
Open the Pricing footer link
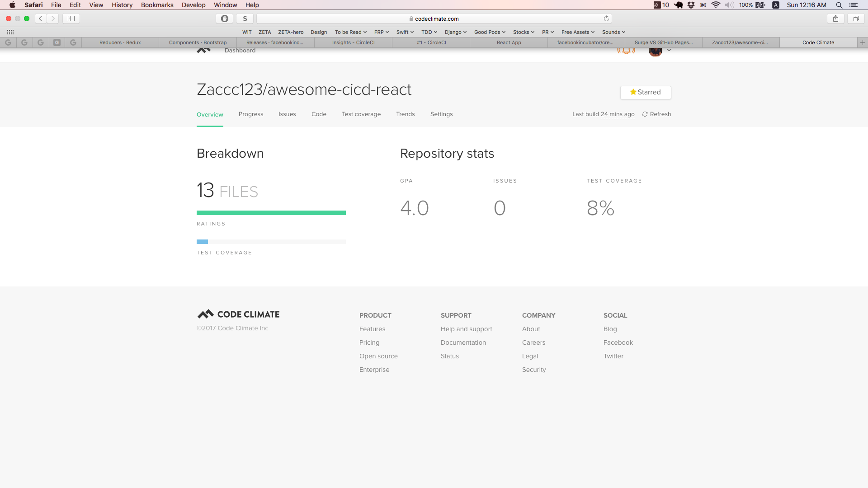(369, 343)
